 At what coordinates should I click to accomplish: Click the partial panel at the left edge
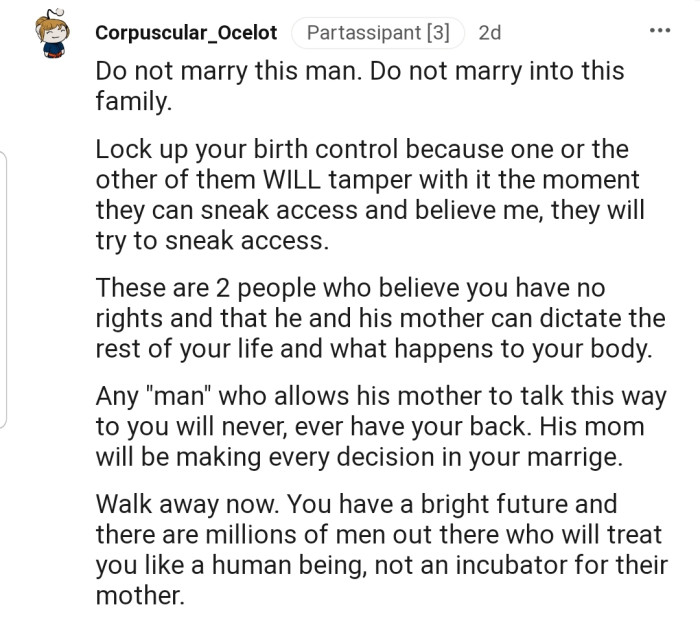pos(4,290)
